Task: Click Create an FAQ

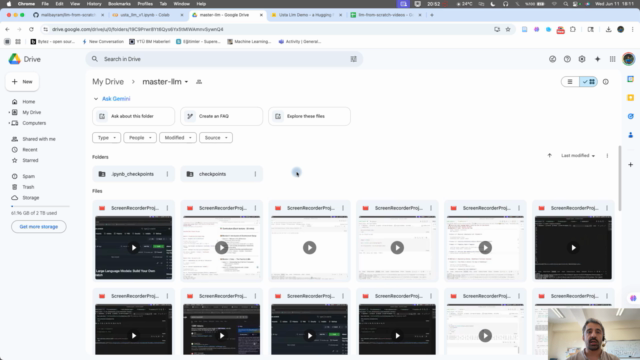Action: point(222,116)
